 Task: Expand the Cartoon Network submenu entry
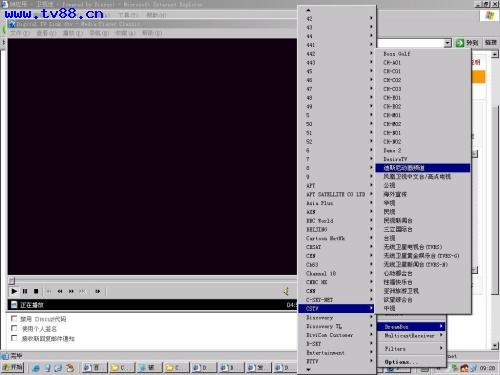336,238
